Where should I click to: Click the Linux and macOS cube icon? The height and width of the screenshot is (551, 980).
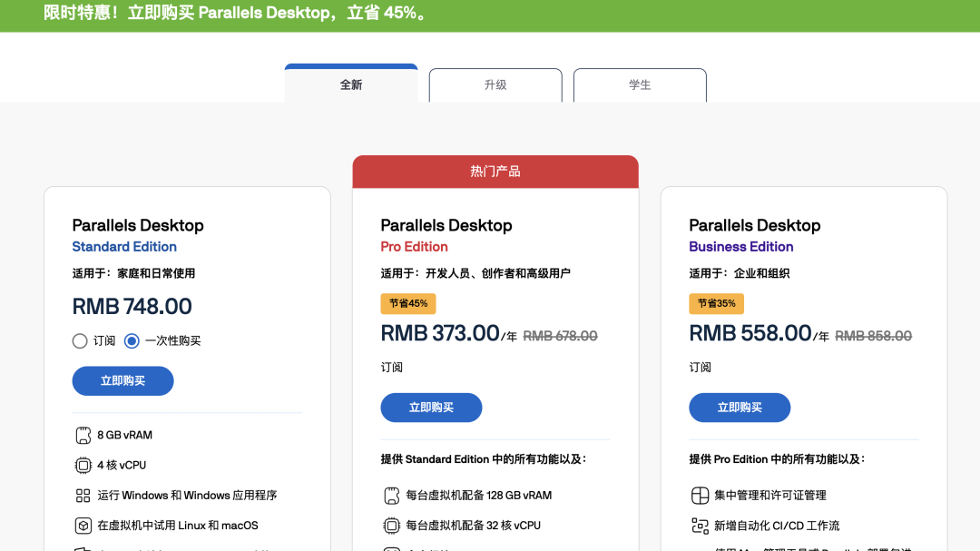click(83, 526)
